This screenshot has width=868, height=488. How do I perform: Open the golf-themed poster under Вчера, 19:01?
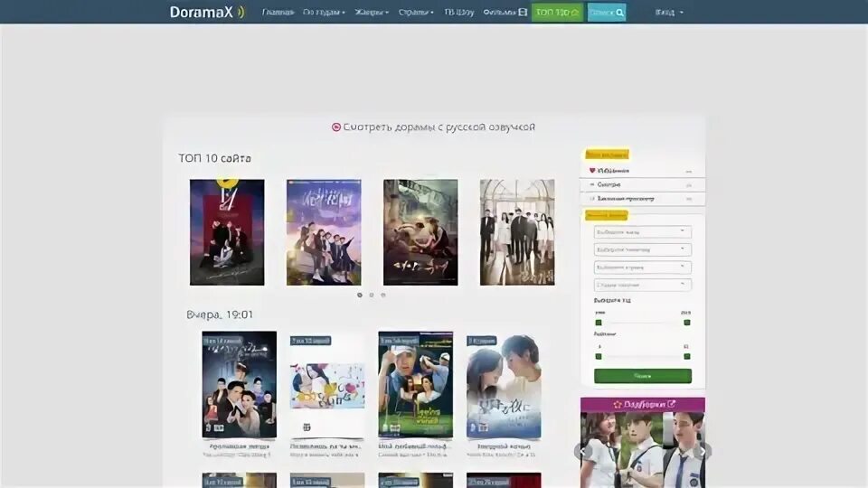pos(415,385)
